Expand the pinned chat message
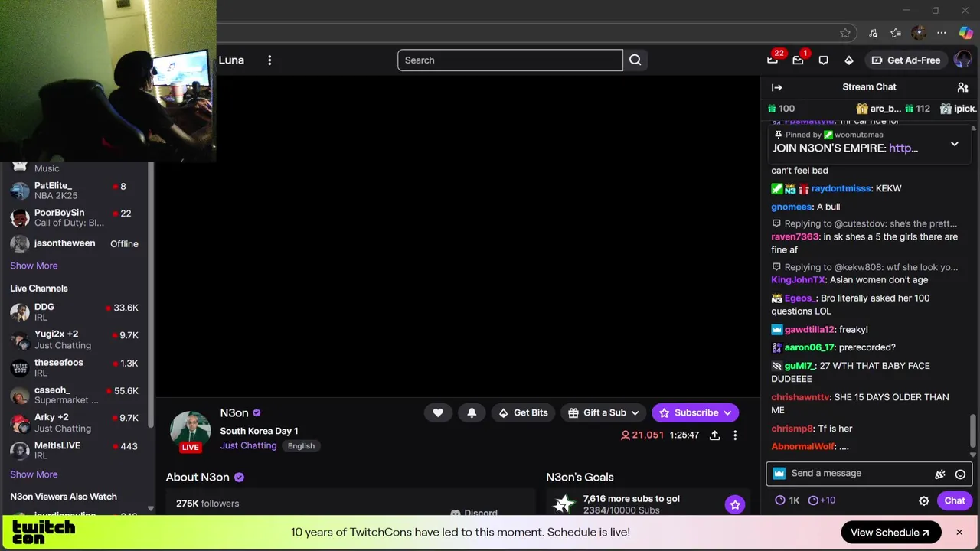Image resolution: width=980 pixels, height=551 pixels. [x=954, y=144]
